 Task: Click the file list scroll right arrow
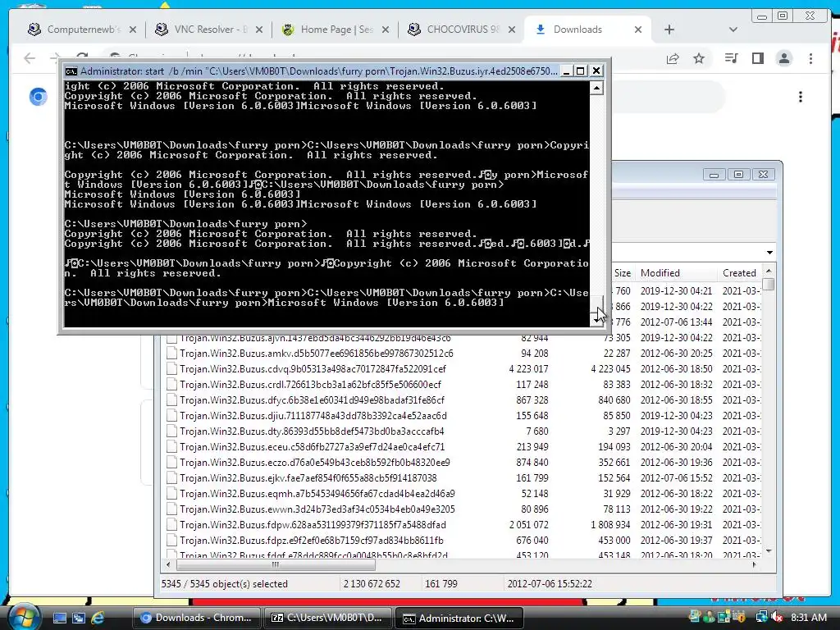754,564
